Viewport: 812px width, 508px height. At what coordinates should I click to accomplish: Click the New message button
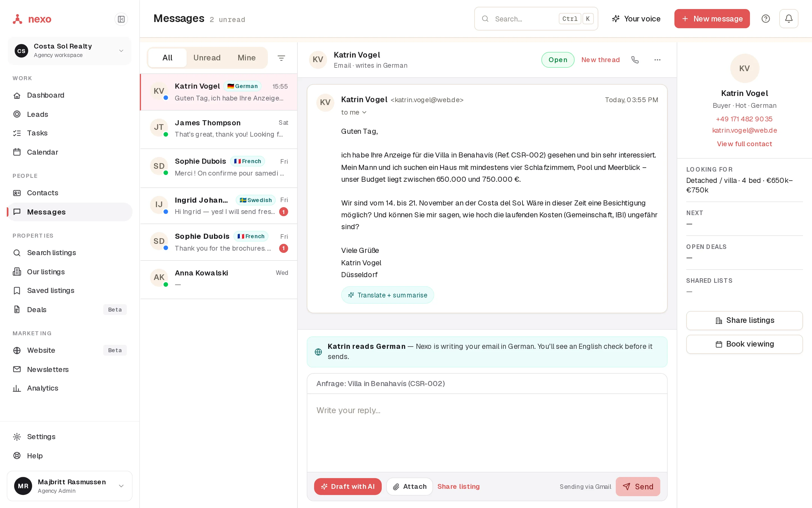(712, 19)
